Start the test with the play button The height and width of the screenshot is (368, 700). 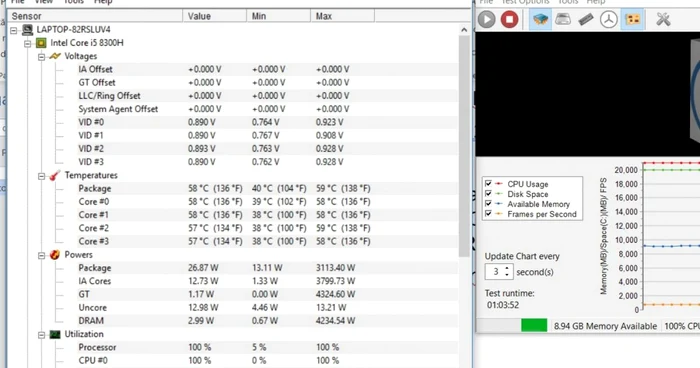[487, 20]
